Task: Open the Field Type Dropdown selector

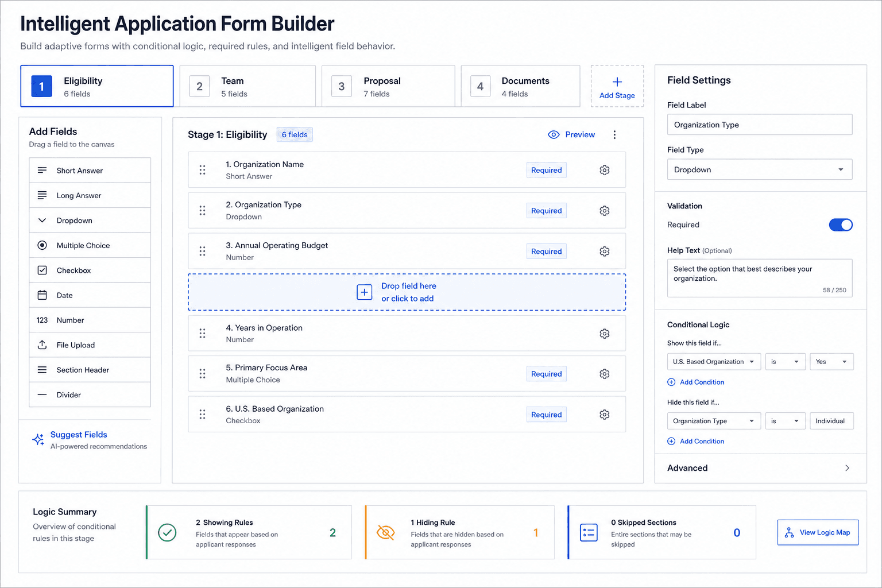Action: click(760, 169)
